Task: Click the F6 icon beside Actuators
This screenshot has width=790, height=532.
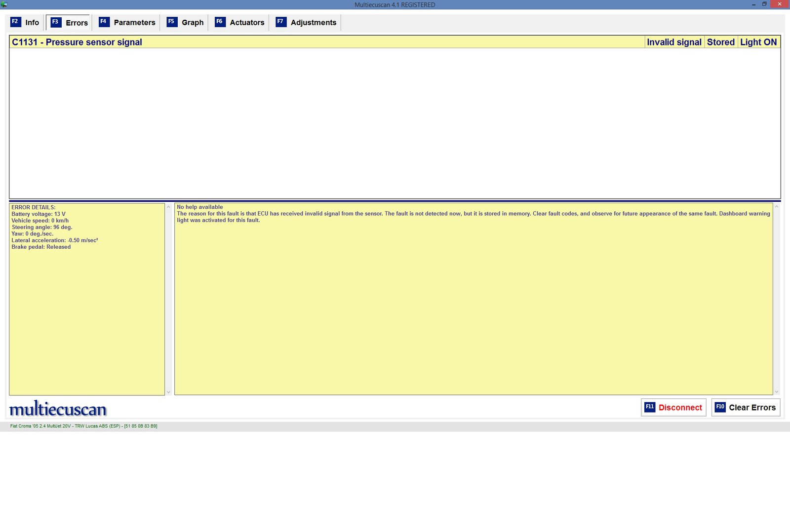Action: coord(220,22)
